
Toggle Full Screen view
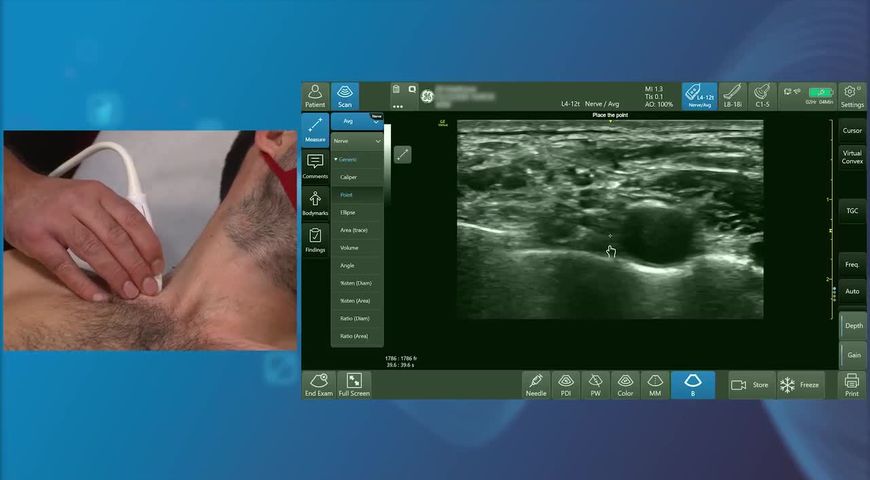[354, 385]
